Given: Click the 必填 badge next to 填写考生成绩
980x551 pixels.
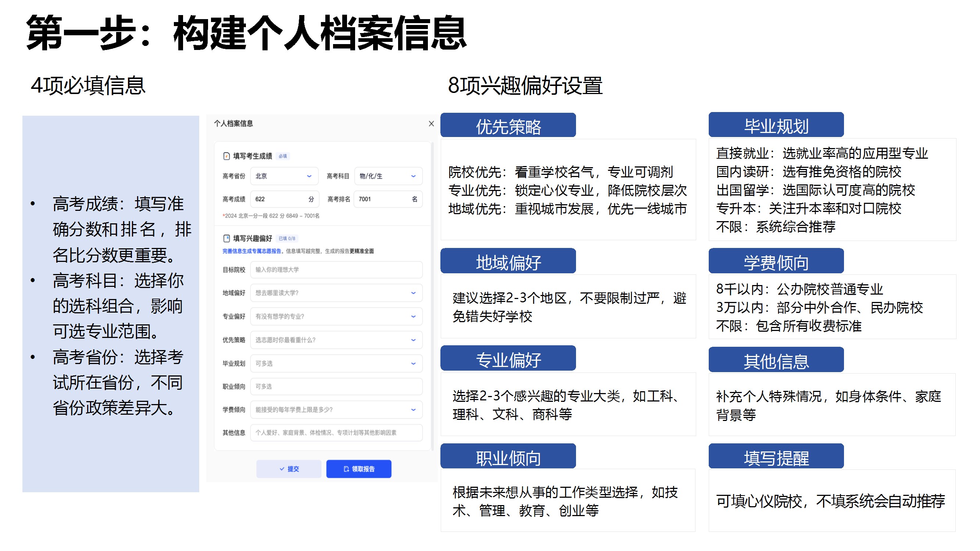Looking at the screenshot, I should coord(283,156).
